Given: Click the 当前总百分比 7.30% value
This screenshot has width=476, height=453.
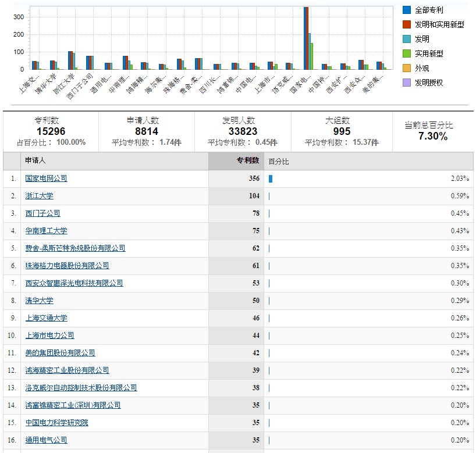Looking at the screenshot, I should coord(432,136).
